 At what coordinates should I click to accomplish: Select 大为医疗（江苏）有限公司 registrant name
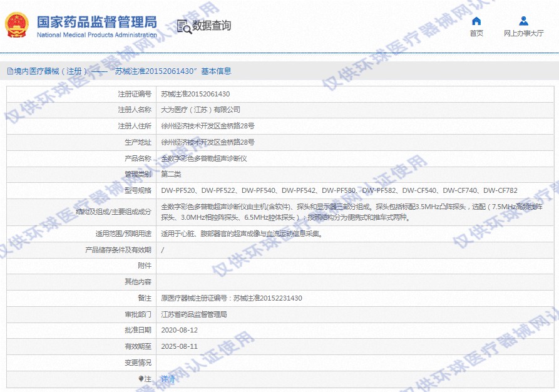(200, 110)
